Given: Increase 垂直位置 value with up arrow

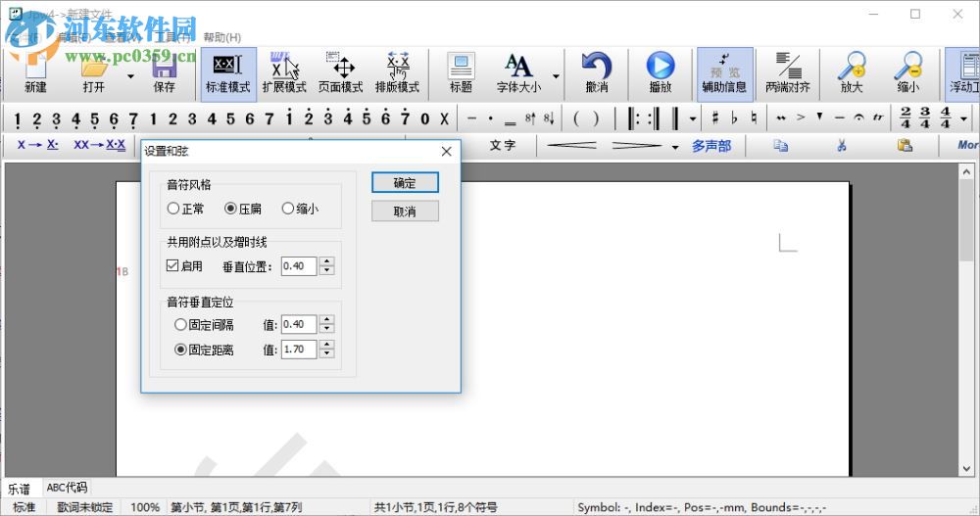Looking at the screenshot, I should pyautogui.click(x=327, y=261).
